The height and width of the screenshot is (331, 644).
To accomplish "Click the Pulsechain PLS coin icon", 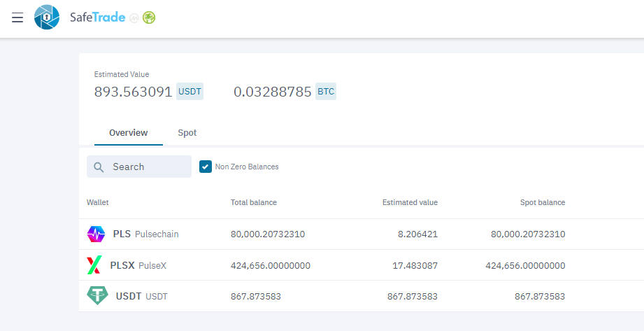I will 96,234.
